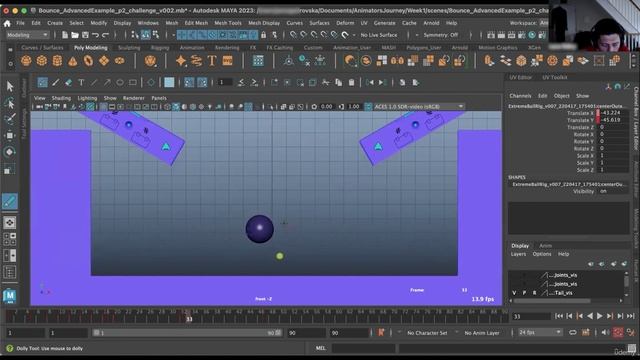Click the Save Scene disk icon

point(85,35)
